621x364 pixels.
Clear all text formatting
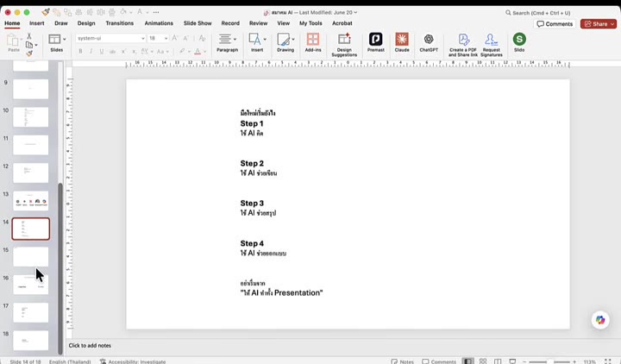203,38
